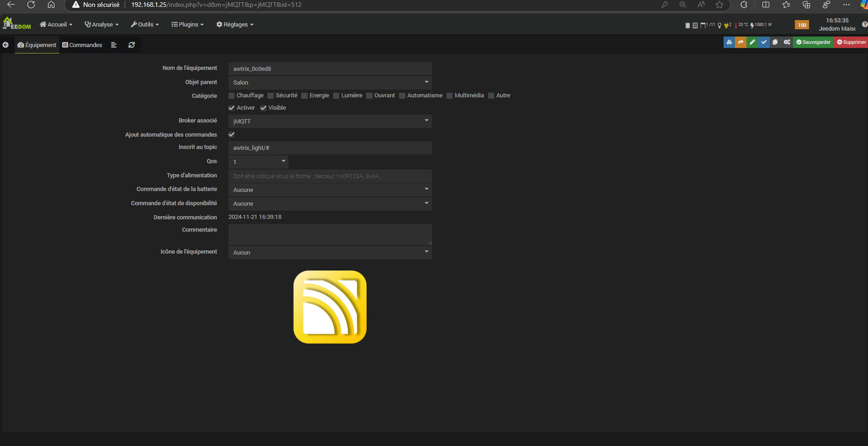Open the Plugins menu
Image resolution: width=868 pixels, height=446 pixels.
(x=187, y=25)
